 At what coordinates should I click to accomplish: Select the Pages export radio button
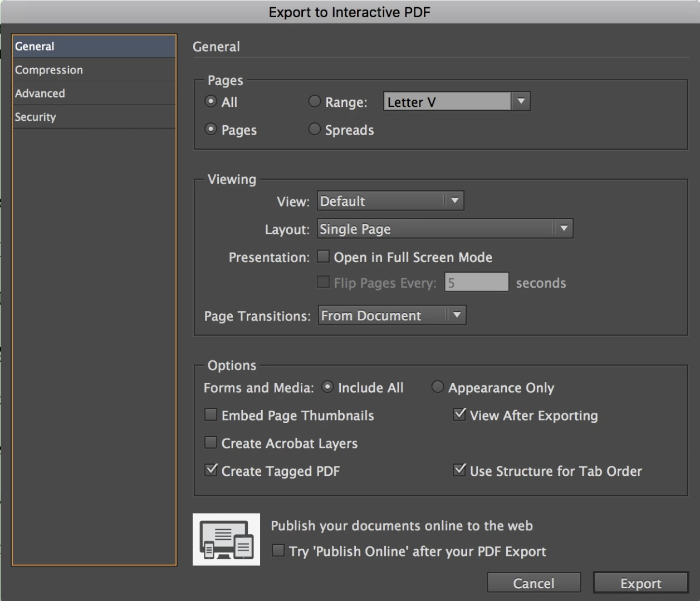[x=211, y=129]
